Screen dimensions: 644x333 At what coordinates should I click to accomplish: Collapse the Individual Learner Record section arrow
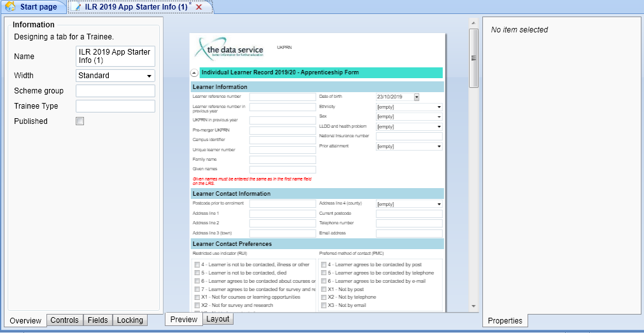(194, 73)
